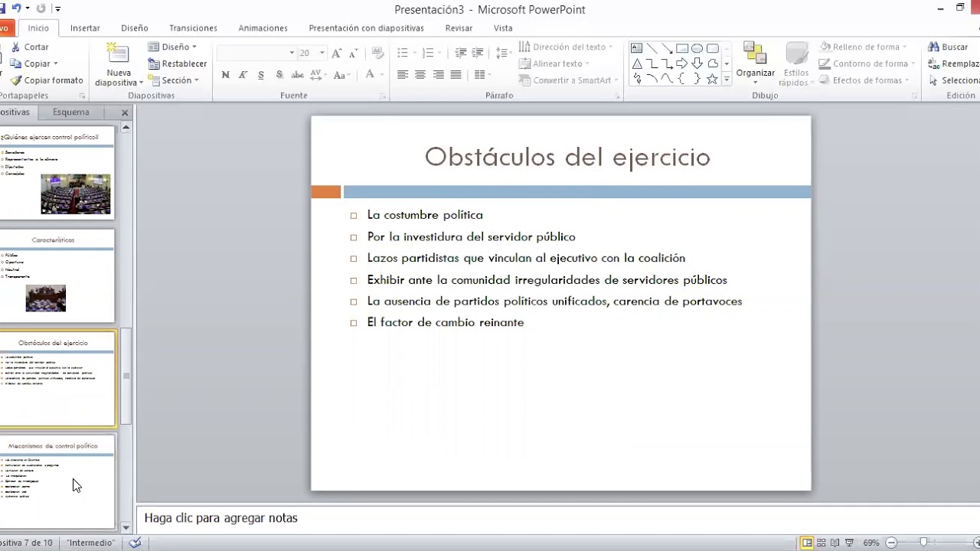This screenshot has width=980, height=551.
Task: Open the Insertar ribbon tab
Action: pos(85,28)
